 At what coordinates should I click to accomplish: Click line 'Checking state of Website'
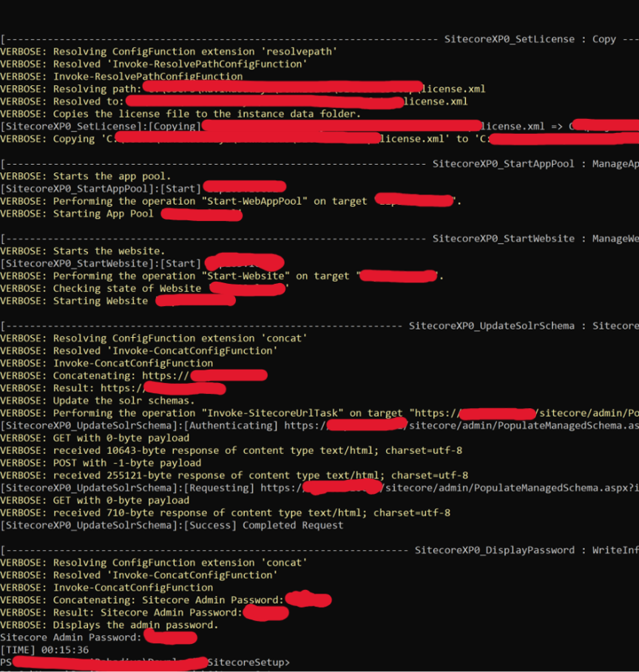tap(144, 288)
